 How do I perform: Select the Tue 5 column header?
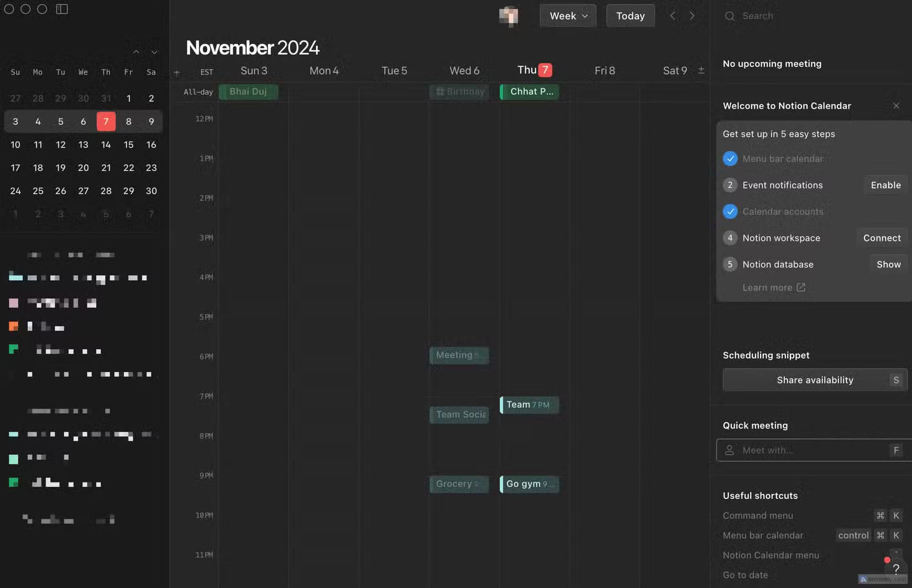pos(394,71)
